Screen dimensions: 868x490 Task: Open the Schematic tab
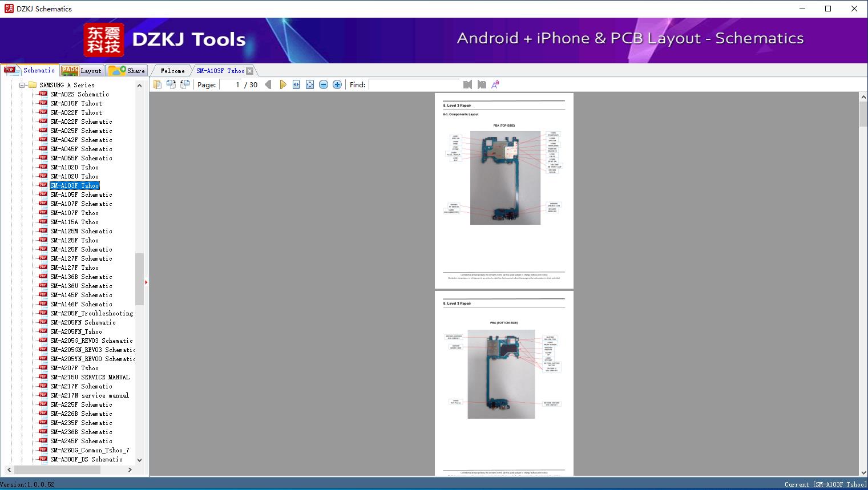click(30, 70)
